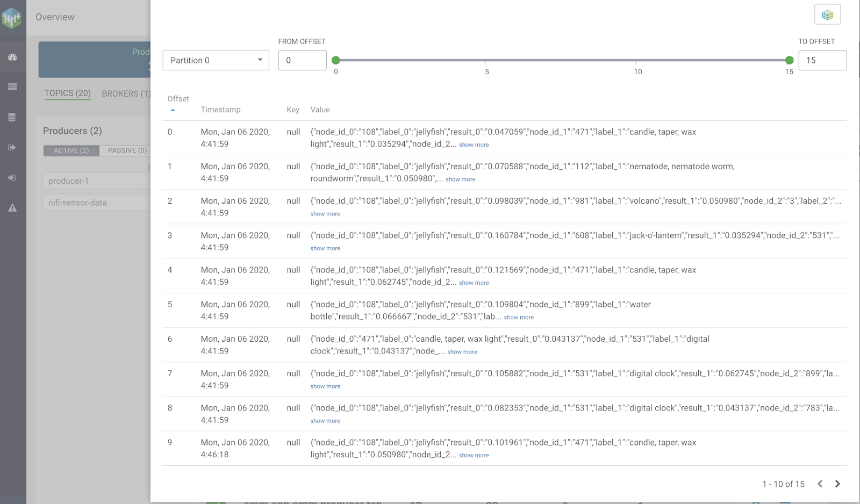Switch to the BROKERS (1) tab

[x=126, y=93]
